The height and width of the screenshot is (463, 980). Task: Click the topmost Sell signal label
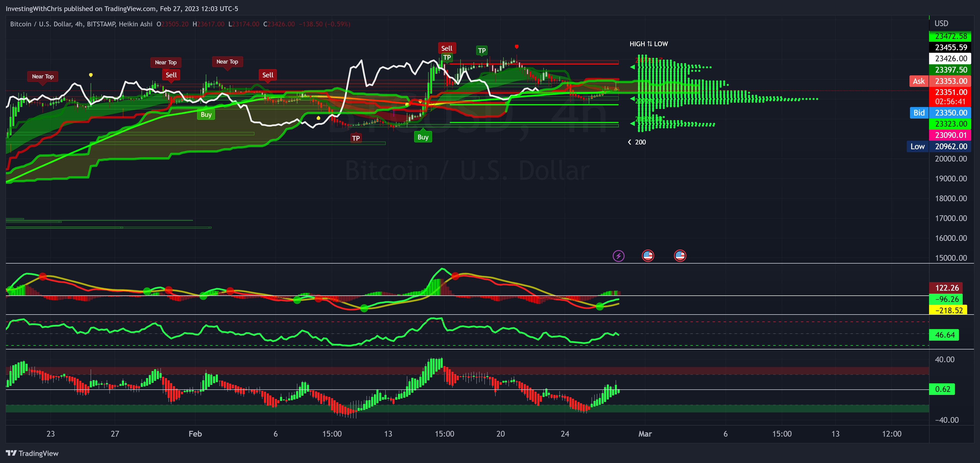(x=447, y=48)
